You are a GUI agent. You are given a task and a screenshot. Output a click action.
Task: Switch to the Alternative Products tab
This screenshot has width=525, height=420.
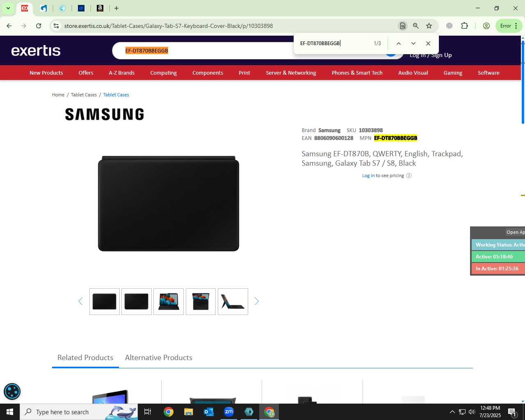coord(159,358)
